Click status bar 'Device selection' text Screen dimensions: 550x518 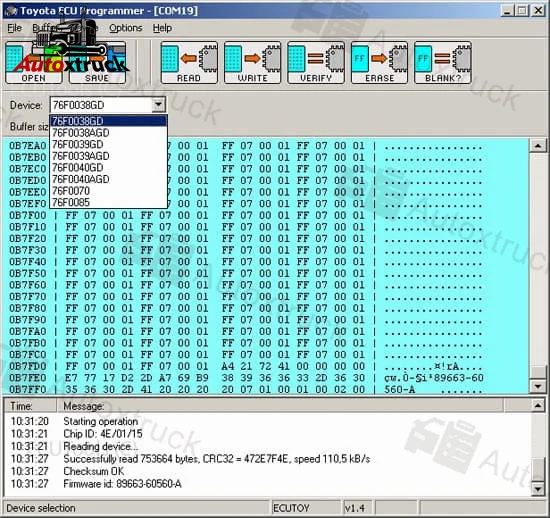pyautogui.click(x=41, y=508)
